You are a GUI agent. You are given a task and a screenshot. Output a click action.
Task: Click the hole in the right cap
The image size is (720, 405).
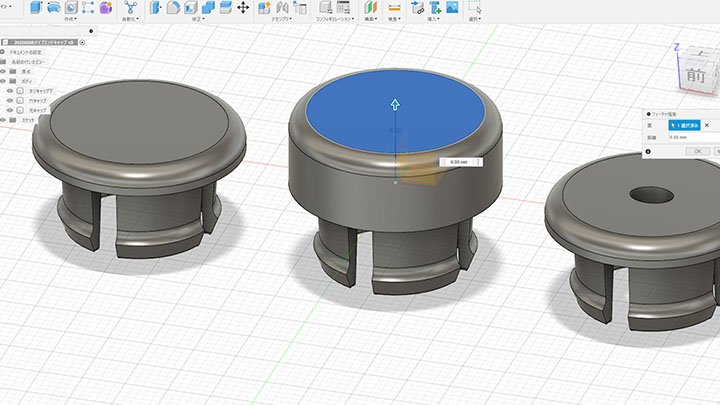click(652, 195)
